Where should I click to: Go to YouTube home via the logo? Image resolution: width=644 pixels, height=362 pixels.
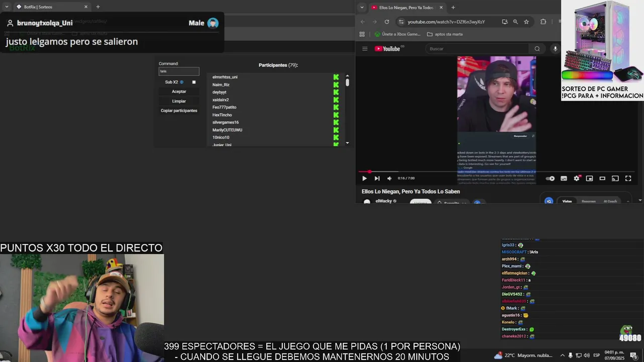[388, 49]
